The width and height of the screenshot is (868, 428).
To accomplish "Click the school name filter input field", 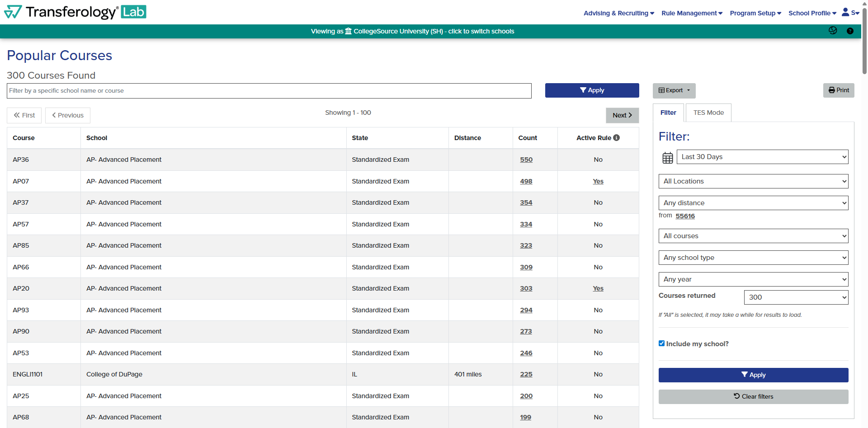I will click(269, 90).
